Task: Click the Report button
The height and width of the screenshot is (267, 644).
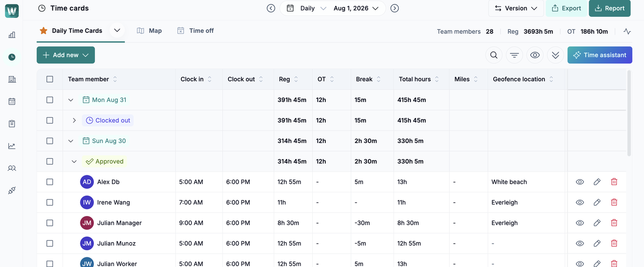Action: 610,8
